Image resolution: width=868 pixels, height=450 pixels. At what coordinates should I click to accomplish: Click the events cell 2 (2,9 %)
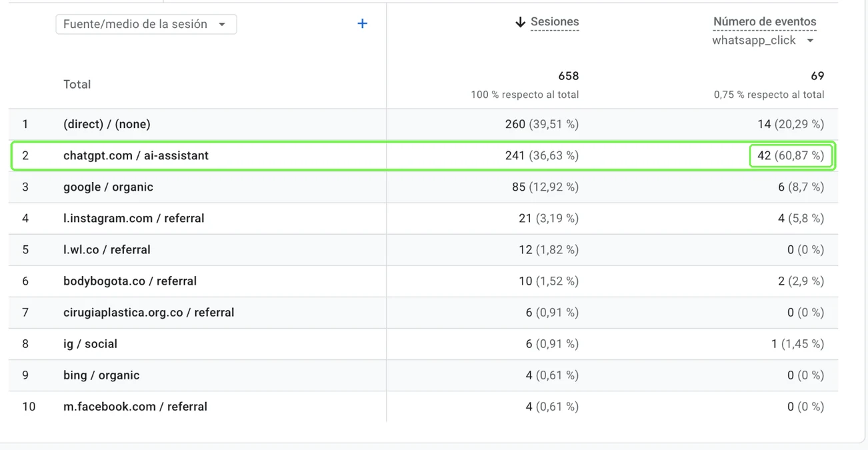tap(801, 281)
